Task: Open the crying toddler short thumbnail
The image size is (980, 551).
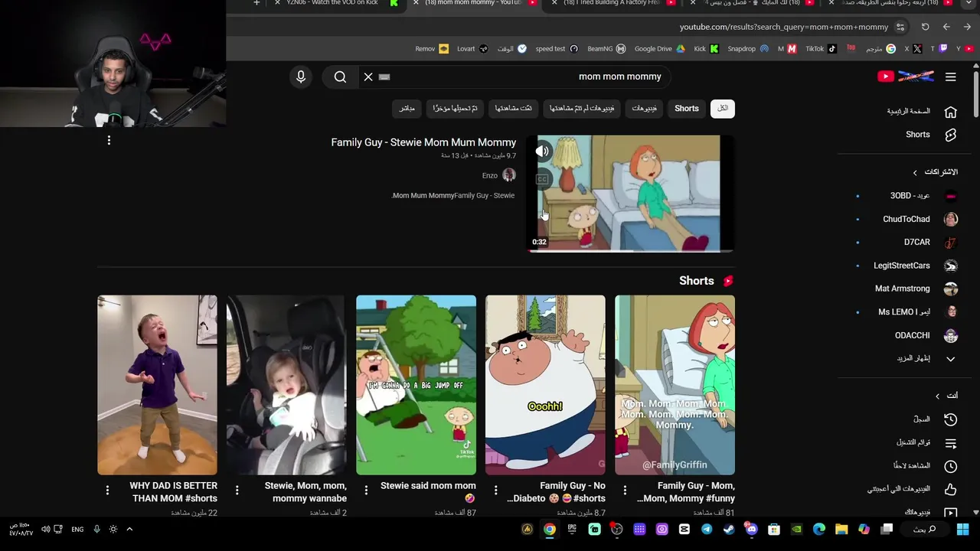Action: pos(157,385)
